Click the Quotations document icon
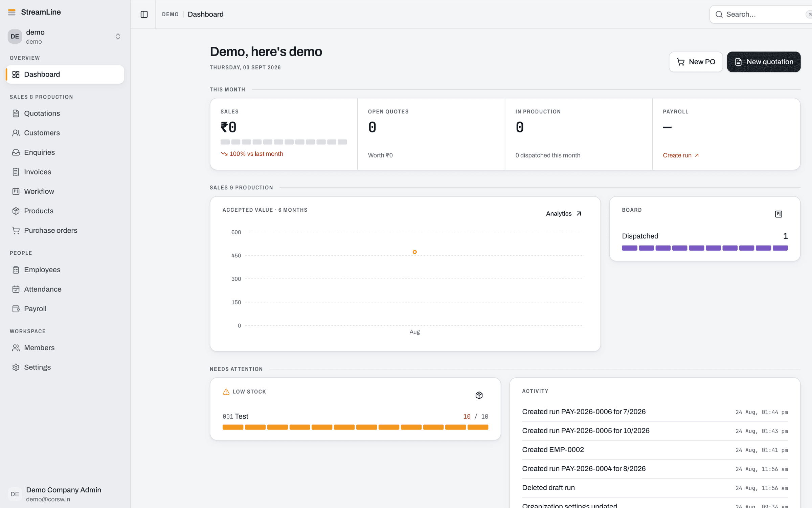812x508 pixels. pos(16,113)
